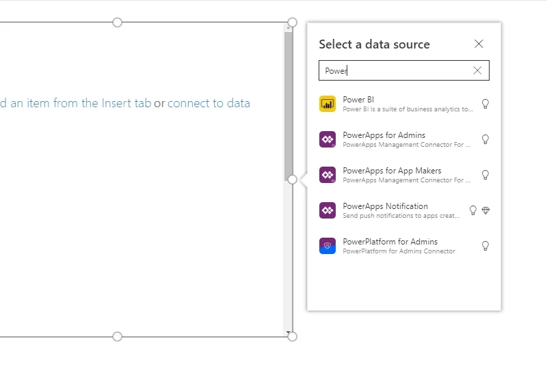Click lightbulb icon next to PowerPlatform for Admins

click(x=485, y=246)
